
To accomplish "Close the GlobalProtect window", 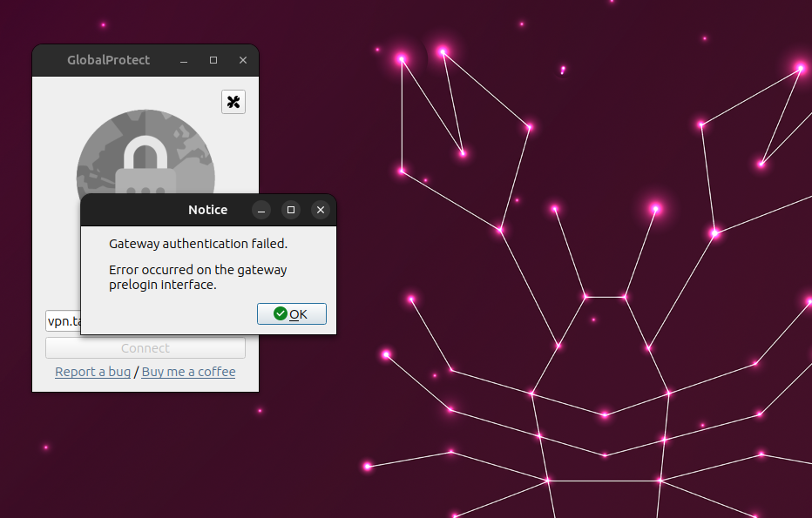I will [x=242, y=60].
